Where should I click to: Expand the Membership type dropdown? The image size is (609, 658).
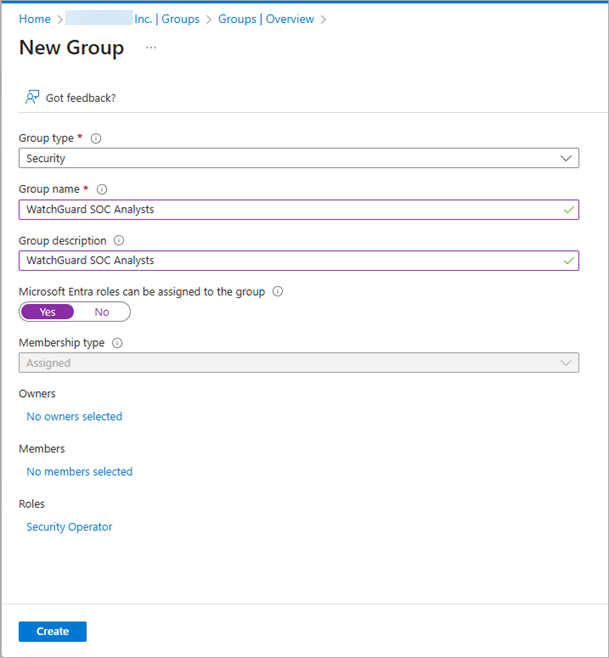click(x=298, y=363)
